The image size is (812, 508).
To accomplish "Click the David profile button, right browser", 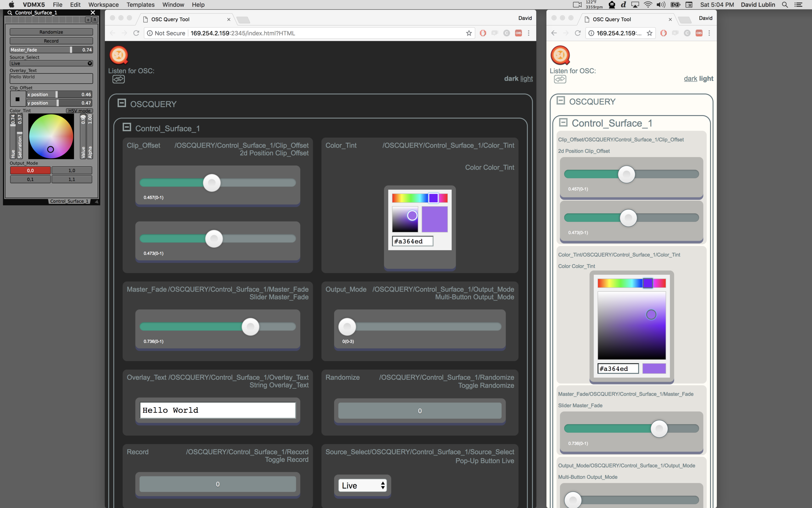I will click(705, 18).
